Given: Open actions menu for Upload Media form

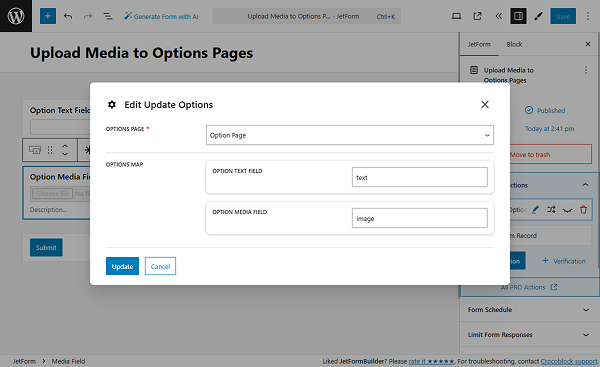Looking at the screenshot, I should coord(585,70).
